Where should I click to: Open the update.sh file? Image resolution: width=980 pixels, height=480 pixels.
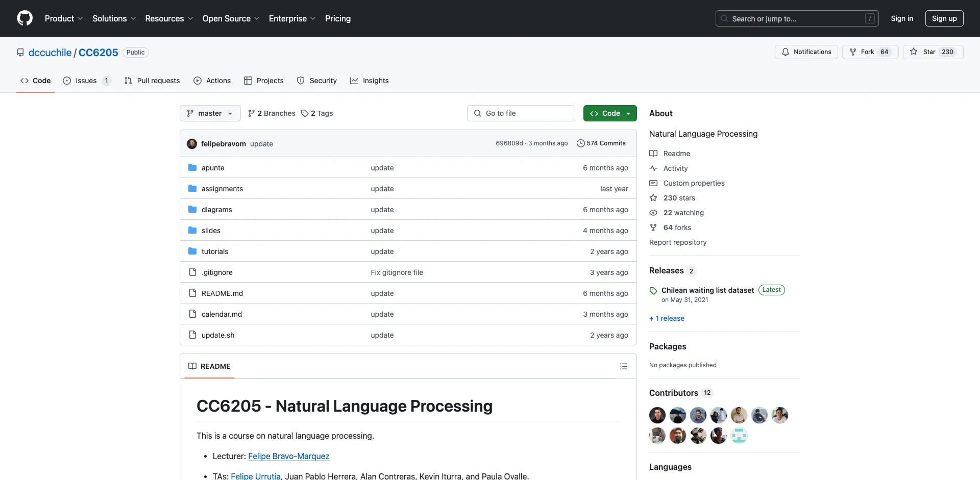click(218, 335)
